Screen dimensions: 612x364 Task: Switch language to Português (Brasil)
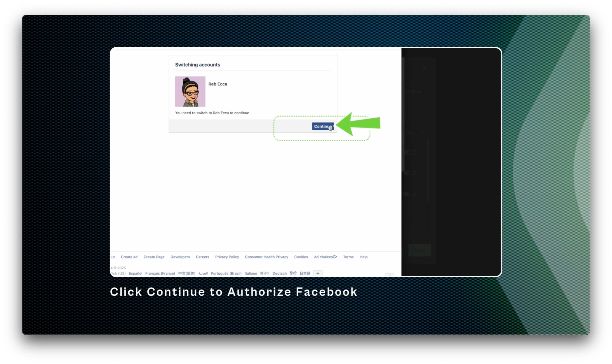(x=226, y=273)
